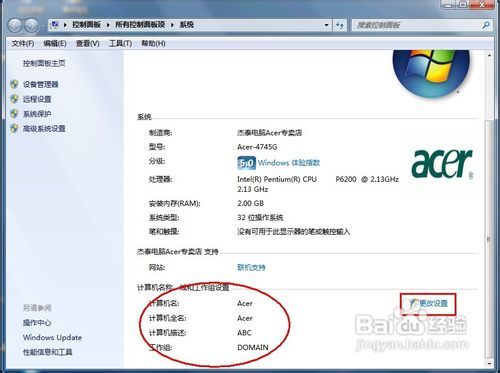
Task: Open 操作中心 in the see-also list
Action: (x=37, y=323)
